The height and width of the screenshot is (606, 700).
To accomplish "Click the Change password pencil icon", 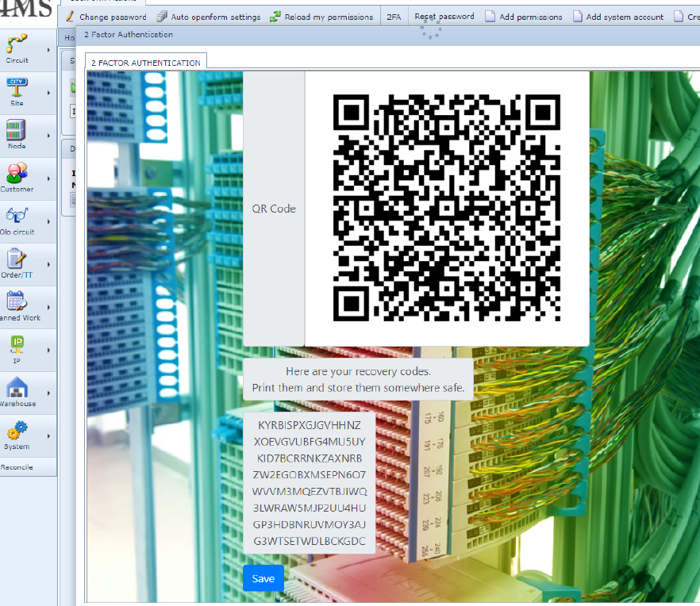I will click(70, 17).
